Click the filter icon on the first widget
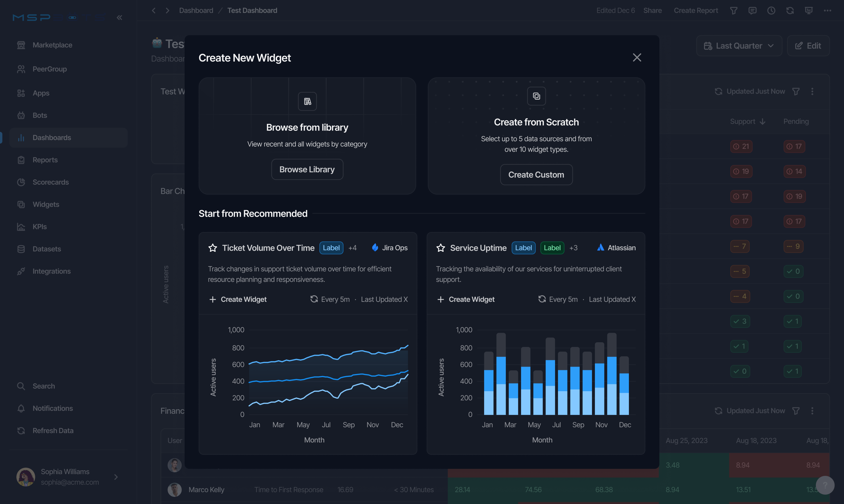844x504 pixels. click(795, 91)
